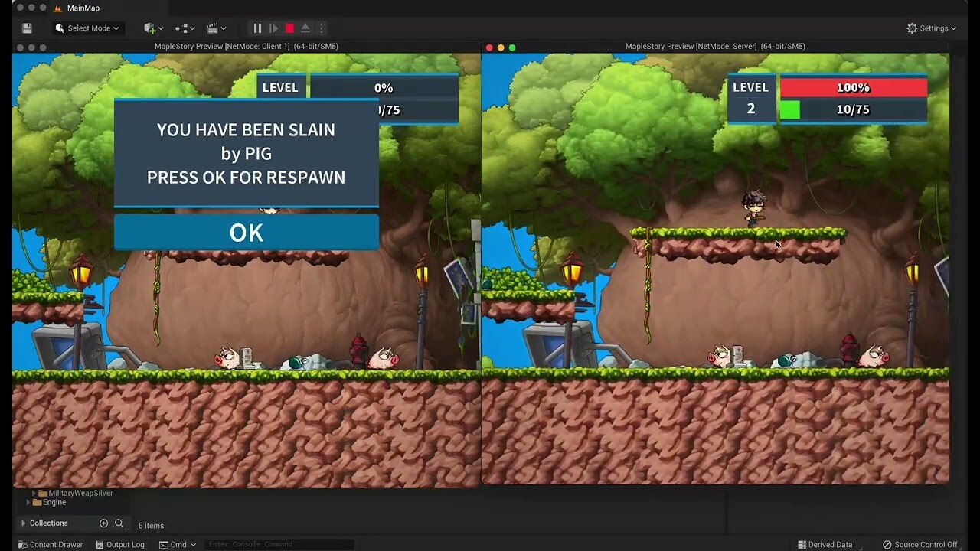Screen dimensions: 980x551
Task: Advance one frame with the skip icon
Action: click(274, 28)
